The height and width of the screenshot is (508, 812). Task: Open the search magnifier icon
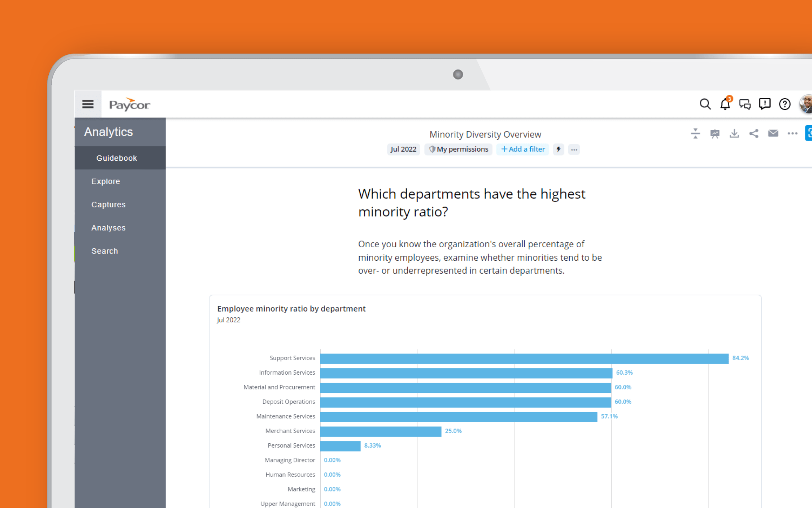(x=705, y=104)
